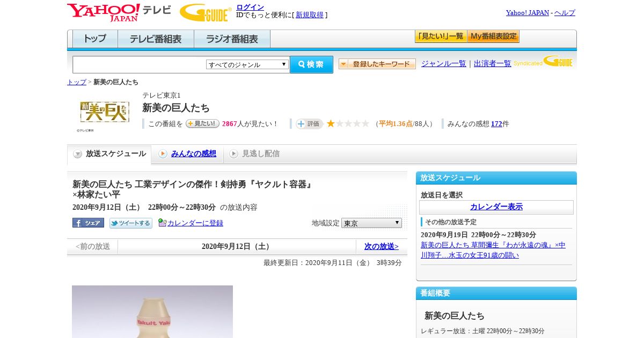644x338 pixels.
Task: Click the 新美の巨人たち program title heading
Action: click(x=176, y=108)
